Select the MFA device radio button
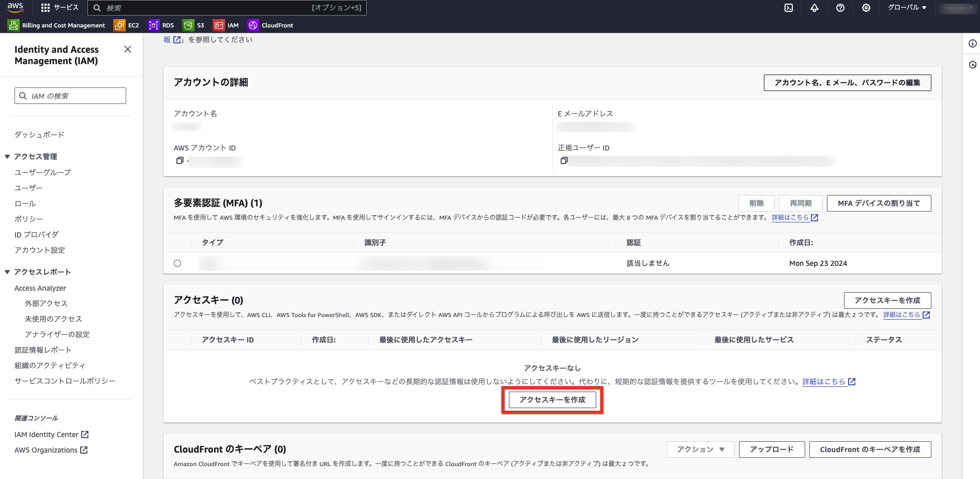Viewport: 980px width, 479px height. 177,263
